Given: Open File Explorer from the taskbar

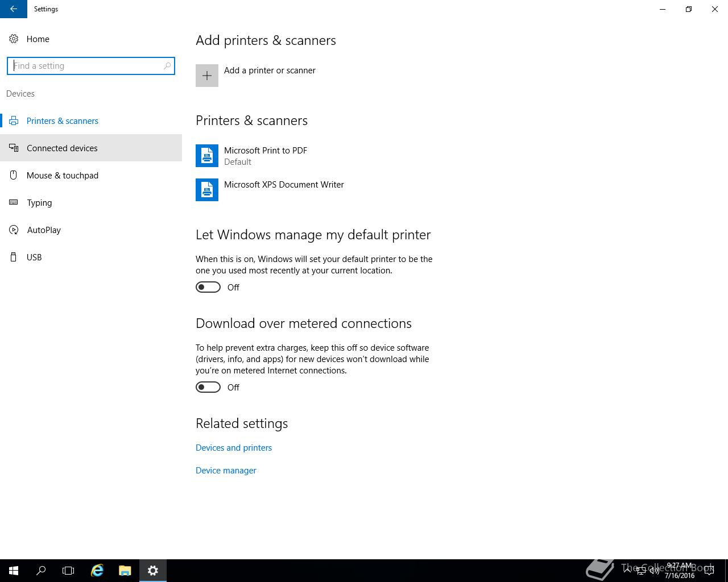Looking at the screenshot, I should [x=125, y=571].
